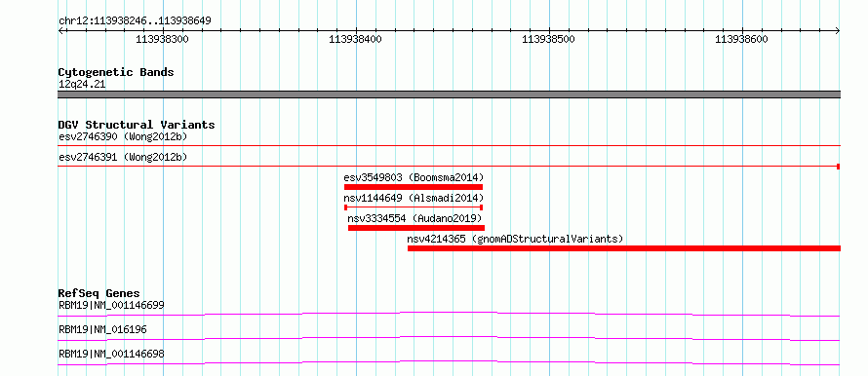
Task: Click the end marker of esv2746391
Action: tap(839, 167)
